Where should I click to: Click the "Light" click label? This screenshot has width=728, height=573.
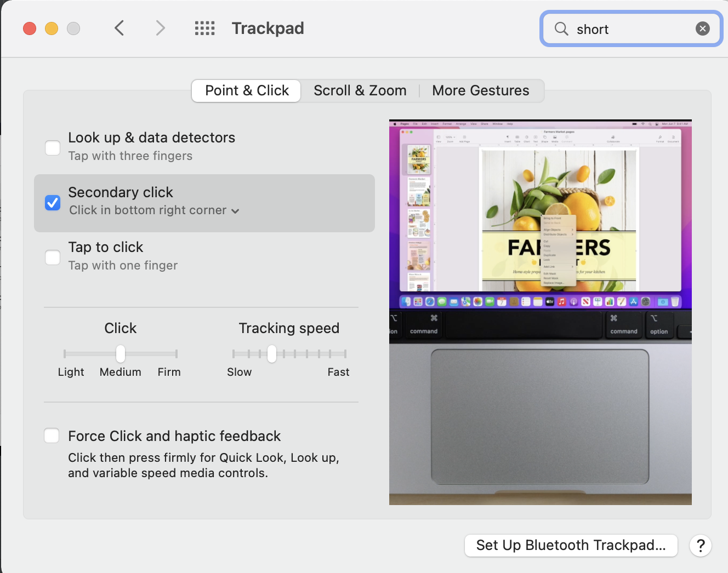click(71, 372)
